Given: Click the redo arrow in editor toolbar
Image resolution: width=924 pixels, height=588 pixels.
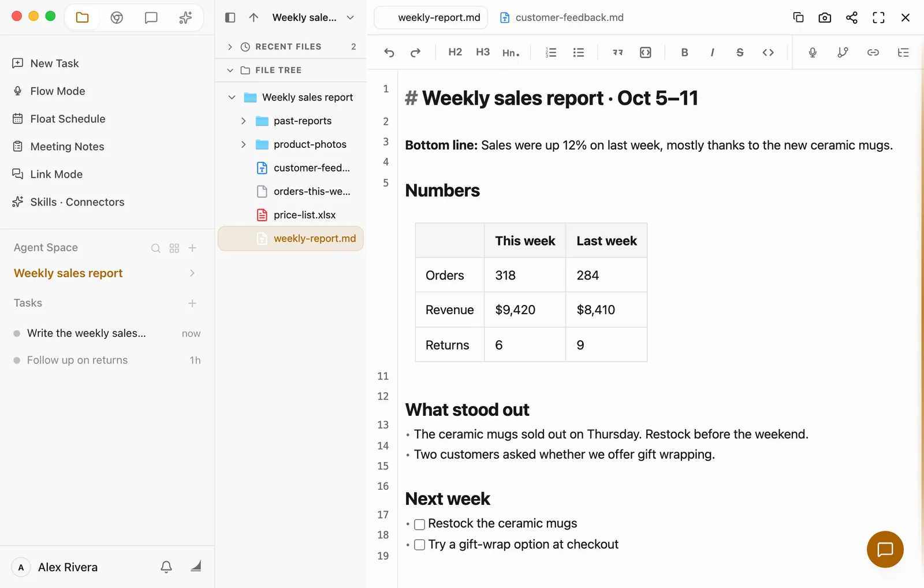Looking at the screenshot, I should (415, 53).
